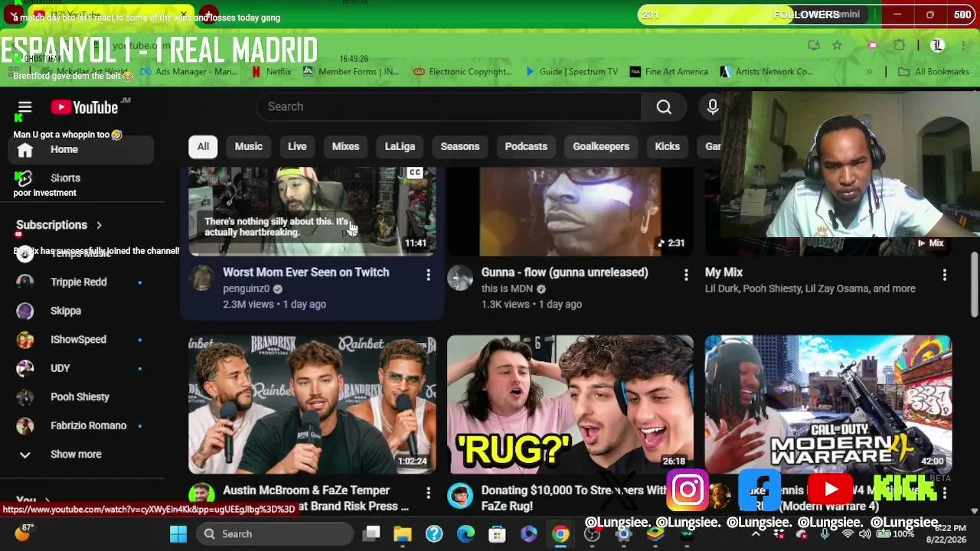Click the magnifier search button
980x551 pixels.
click(664, 107)
